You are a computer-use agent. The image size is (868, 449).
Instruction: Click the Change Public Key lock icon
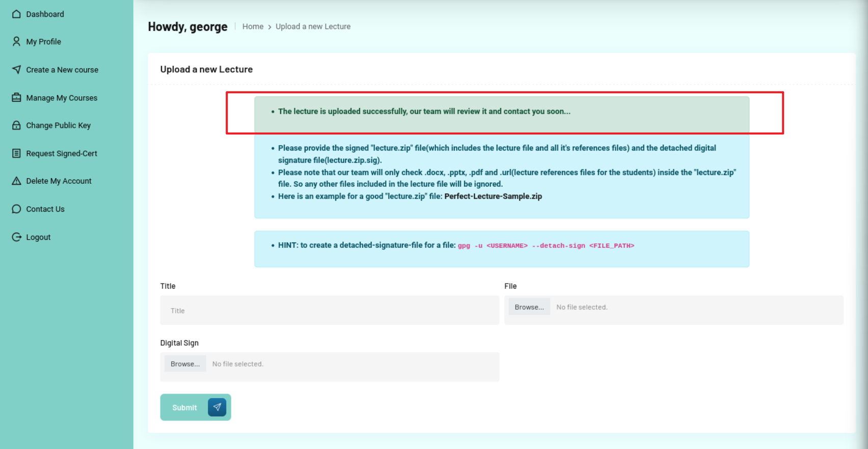(x=16, y=125)
